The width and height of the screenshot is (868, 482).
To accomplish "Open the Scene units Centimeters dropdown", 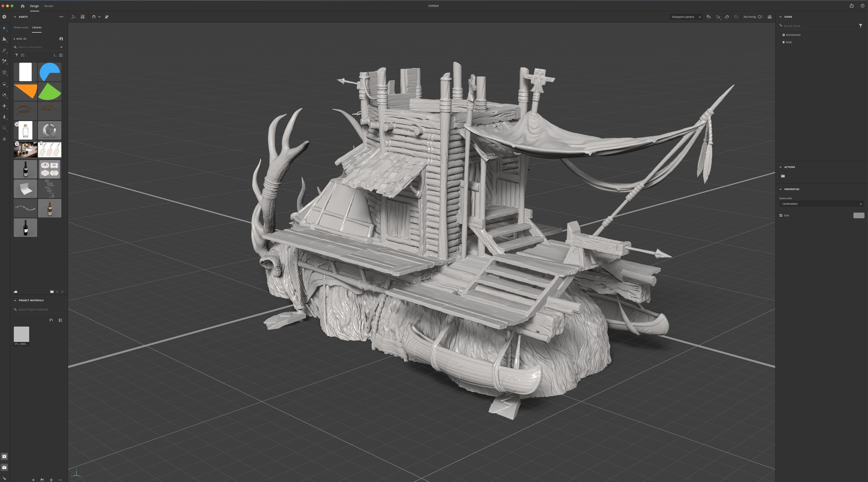I will [822, 204].
